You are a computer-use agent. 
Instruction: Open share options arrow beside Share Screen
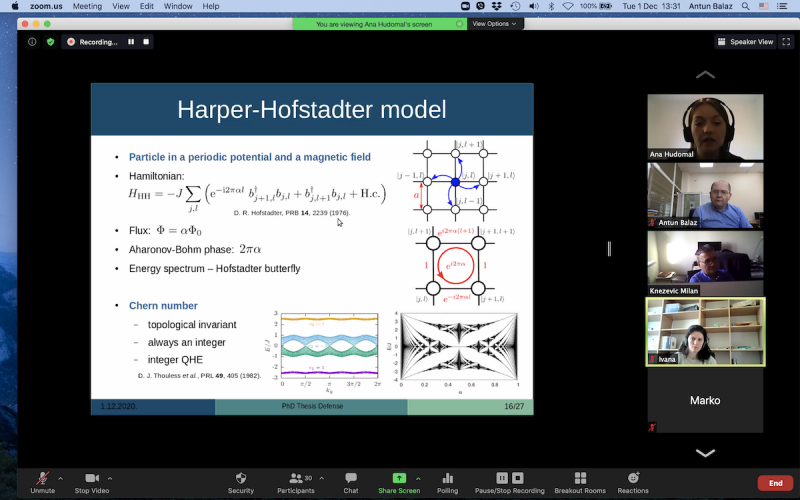(418, 479)
